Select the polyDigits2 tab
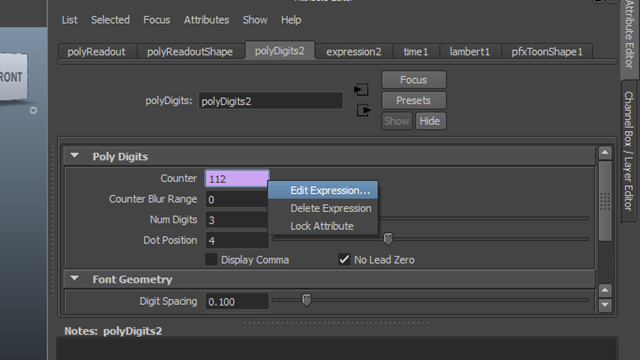 coord(280,51)
